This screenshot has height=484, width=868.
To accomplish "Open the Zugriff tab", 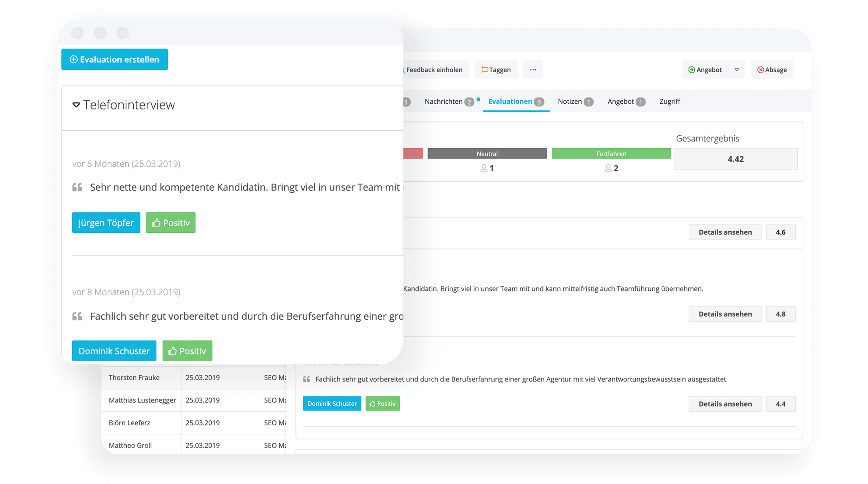I will [x=670, y=101].
